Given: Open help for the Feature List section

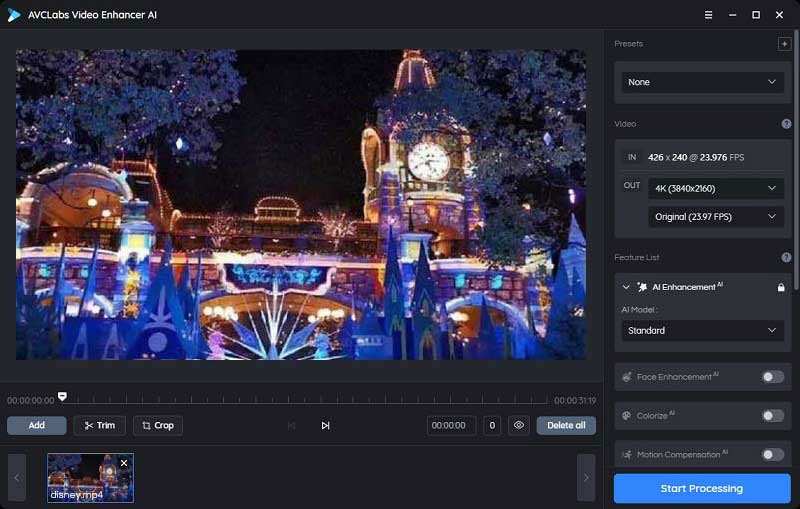Looking at the screenshot, I should [x=786, y=257].
